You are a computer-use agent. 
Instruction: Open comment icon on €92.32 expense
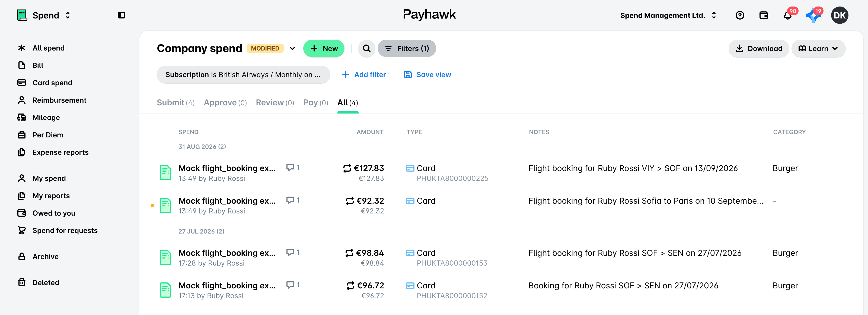click(x=290, y=200)
